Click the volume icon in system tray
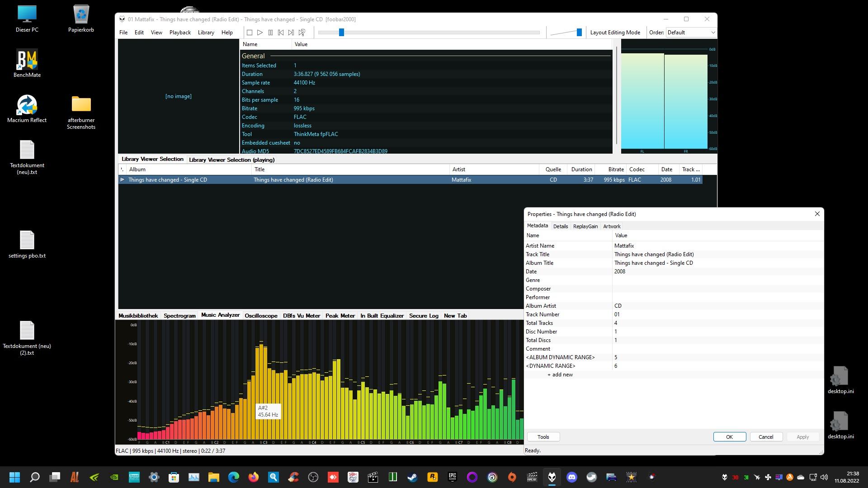 tap(824, 477)
